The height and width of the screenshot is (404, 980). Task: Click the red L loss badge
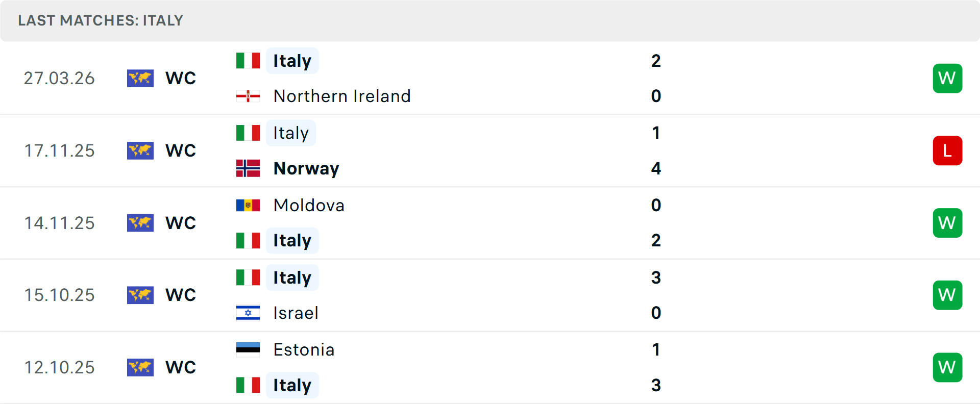(947, 150)
